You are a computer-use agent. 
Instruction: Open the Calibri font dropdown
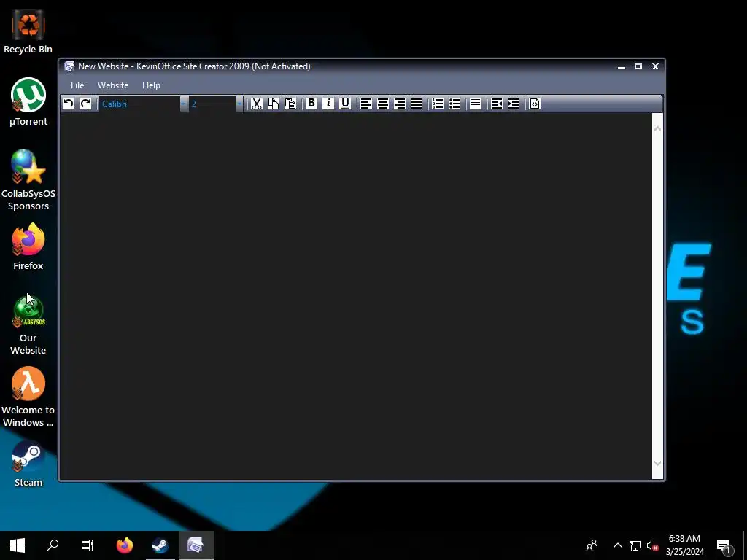pos(183,104)
